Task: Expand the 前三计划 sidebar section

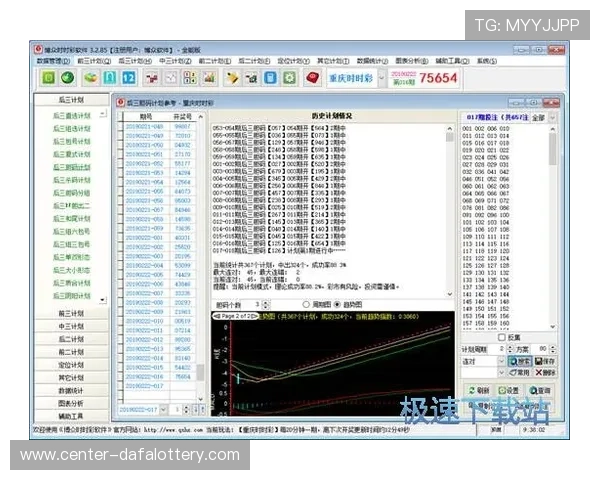Action: click(x=71, y=313)
